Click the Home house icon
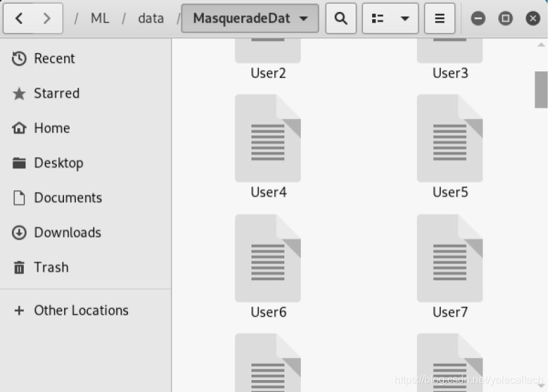The image size is (549, 392). [19, 128]
